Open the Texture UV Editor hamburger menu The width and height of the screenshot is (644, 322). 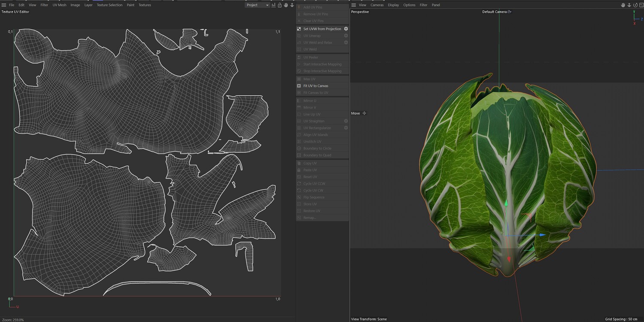tap(3, 5)
